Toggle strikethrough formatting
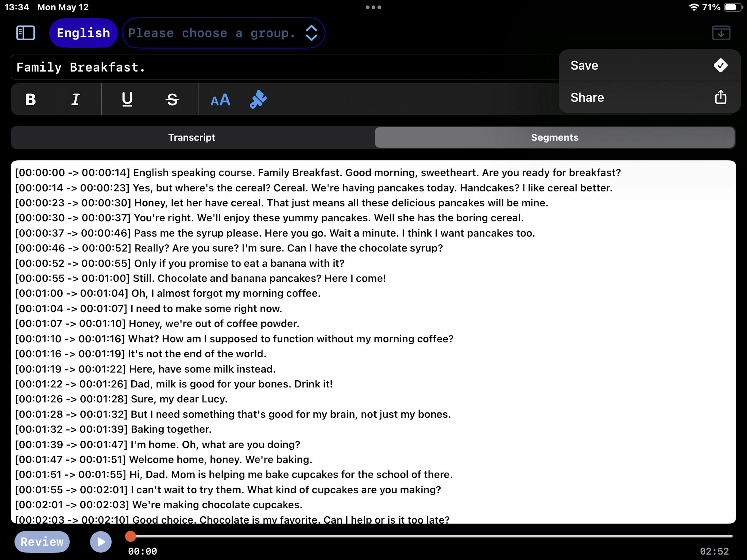747x560 pixels. click(172, 100)
